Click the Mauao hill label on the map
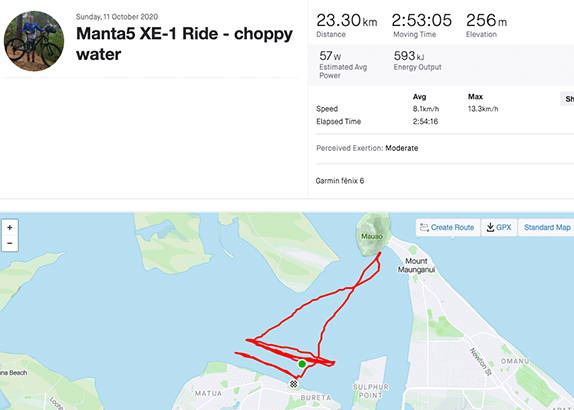574x410 pixels. click(x=372, y=236)
